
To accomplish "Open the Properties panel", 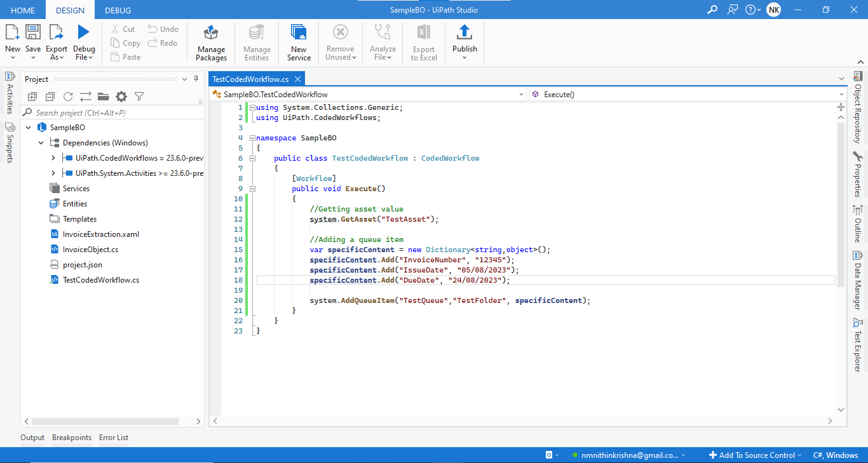I will tap(857, 175).
